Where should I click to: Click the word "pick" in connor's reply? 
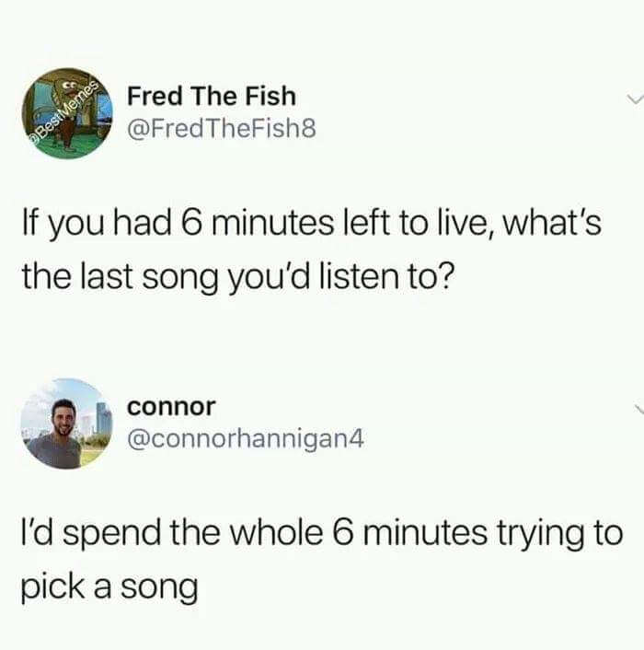coord(53,588)
